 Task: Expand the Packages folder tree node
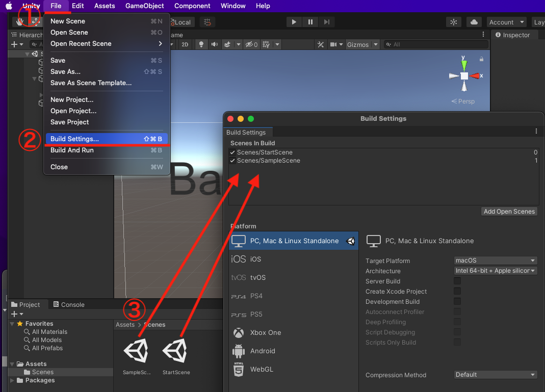click(x=12, y=380)
